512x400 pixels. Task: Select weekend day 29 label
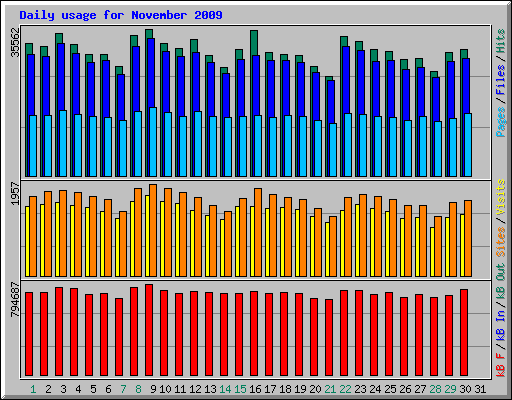point(450,389)
